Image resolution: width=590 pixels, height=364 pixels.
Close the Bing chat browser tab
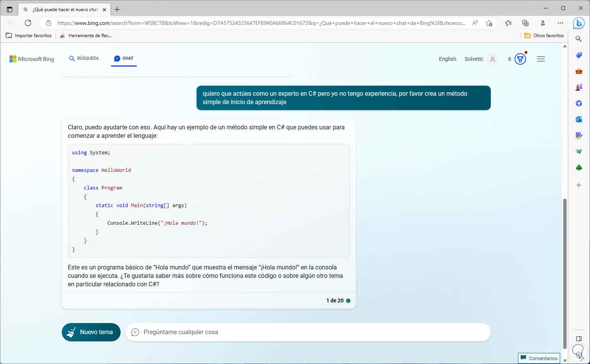click(105, 10)
